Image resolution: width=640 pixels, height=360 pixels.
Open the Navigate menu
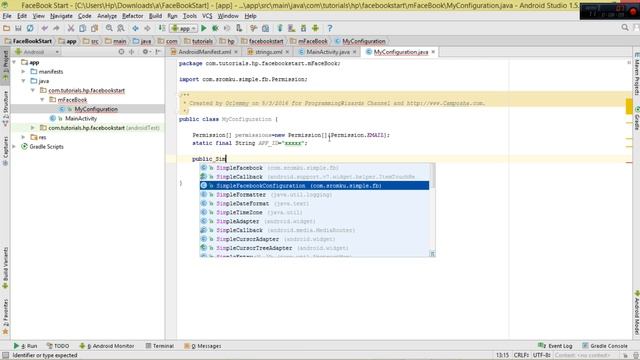[x=61, y=16]
